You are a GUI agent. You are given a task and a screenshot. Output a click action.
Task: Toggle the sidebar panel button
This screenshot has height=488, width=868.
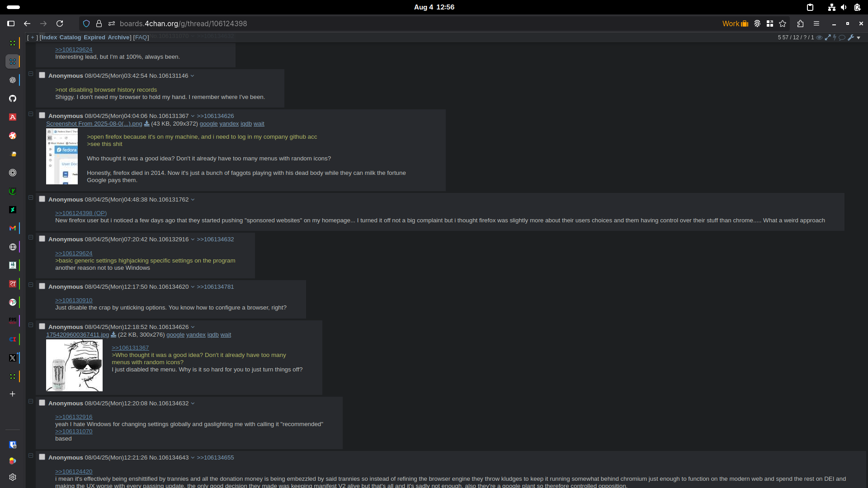11,23
